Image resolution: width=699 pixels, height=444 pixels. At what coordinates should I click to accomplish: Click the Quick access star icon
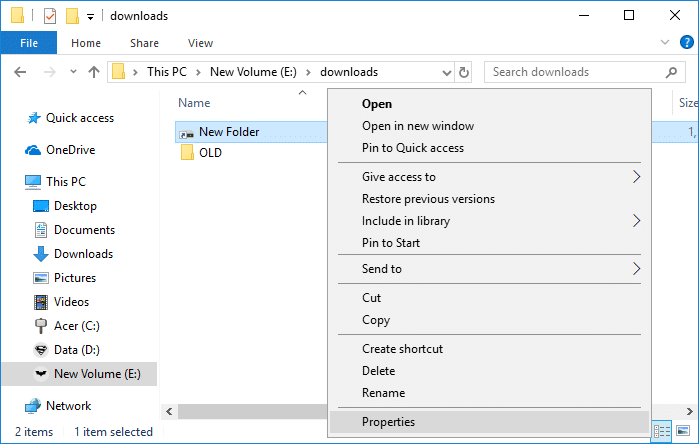(33, 118)
